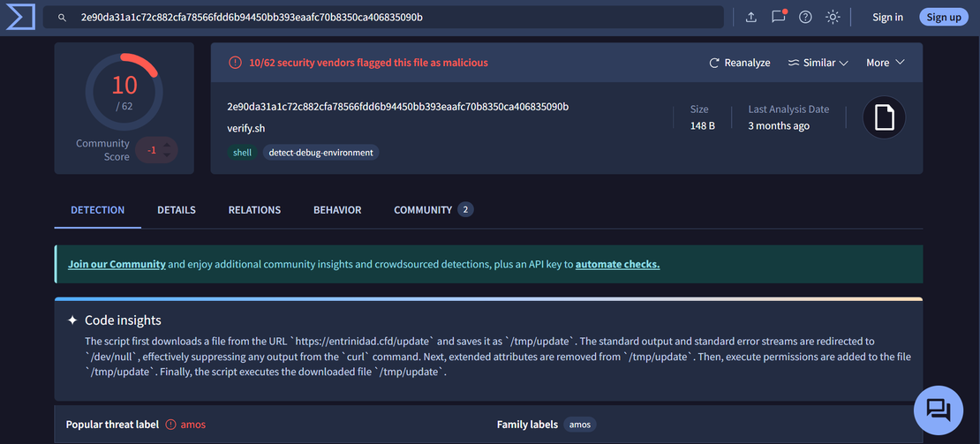Click the 148 B size value
980x444 pixels.
(703, 125)
